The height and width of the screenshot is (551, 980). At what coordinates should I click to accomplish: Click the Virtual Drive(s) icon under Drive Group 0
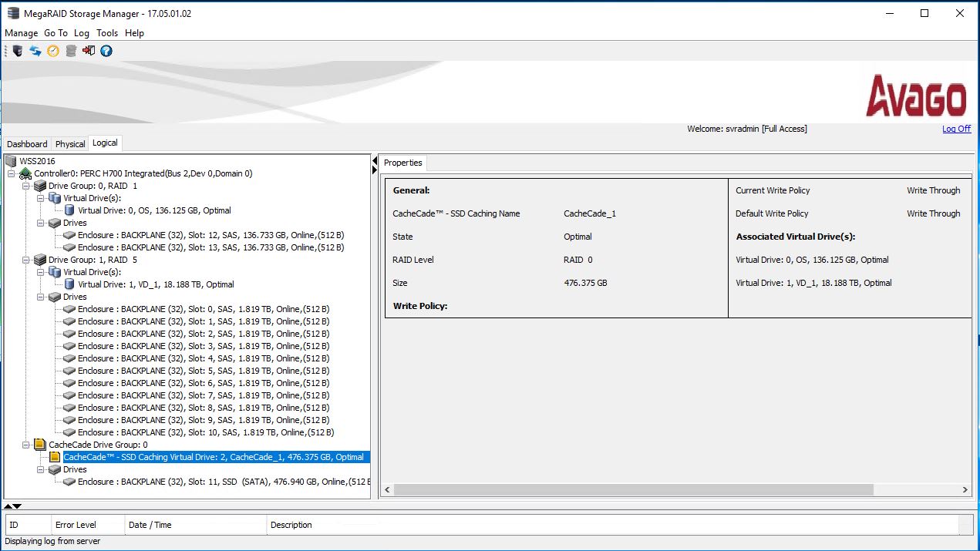pos(55,198)
